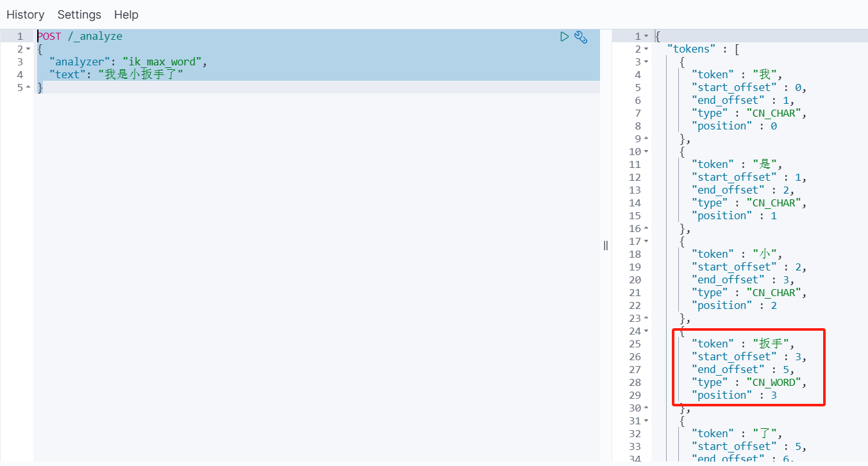Collapse the "tokens" array fold arrow
The image size is (868, 466).
(x=646, y=49)
